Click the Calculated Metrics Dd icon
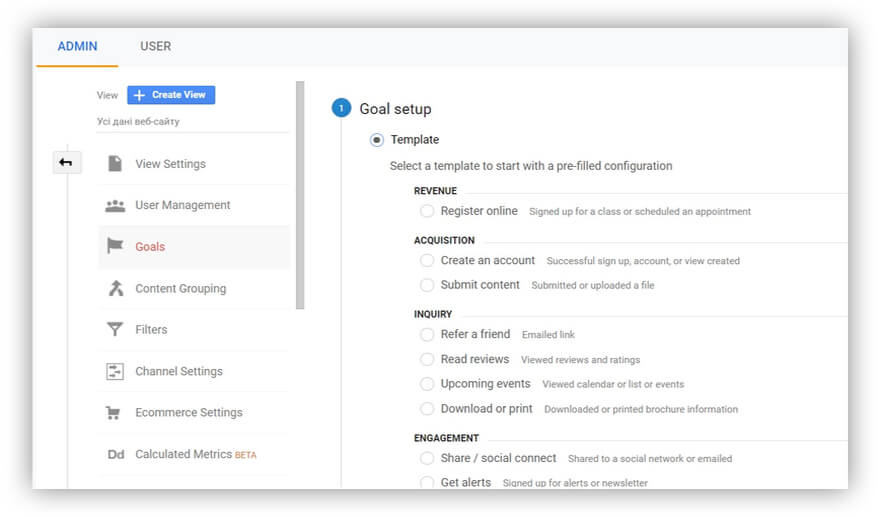Screen dimensions: 880x517 [116, 454]
